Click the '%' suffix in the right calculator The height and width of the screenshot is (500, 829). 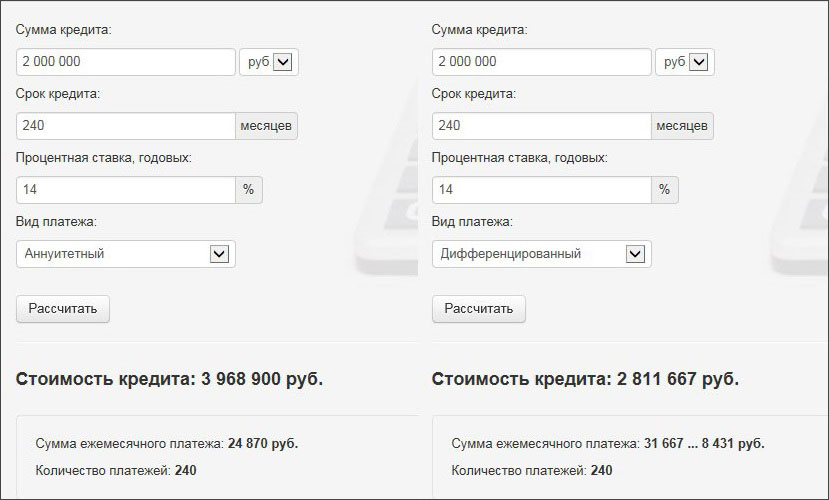click(665, 190)
